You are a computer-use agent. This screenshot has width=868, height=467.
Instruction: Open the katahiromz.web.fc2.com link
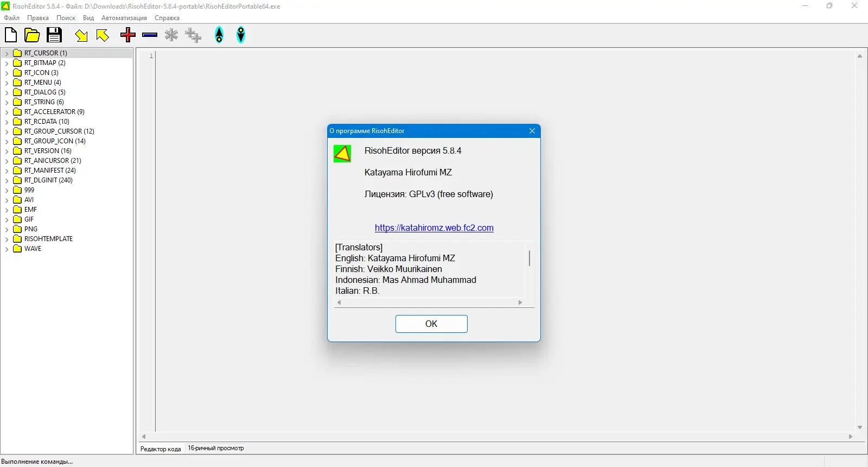pos(434,228)
